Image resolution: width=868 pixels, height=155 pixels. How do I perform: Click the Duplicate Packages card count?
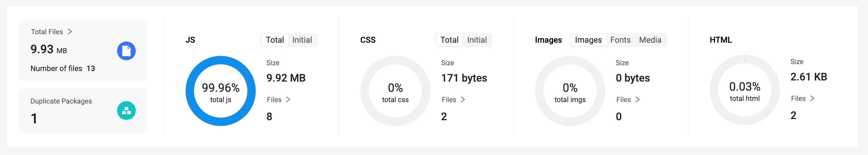tap(34, 119)
